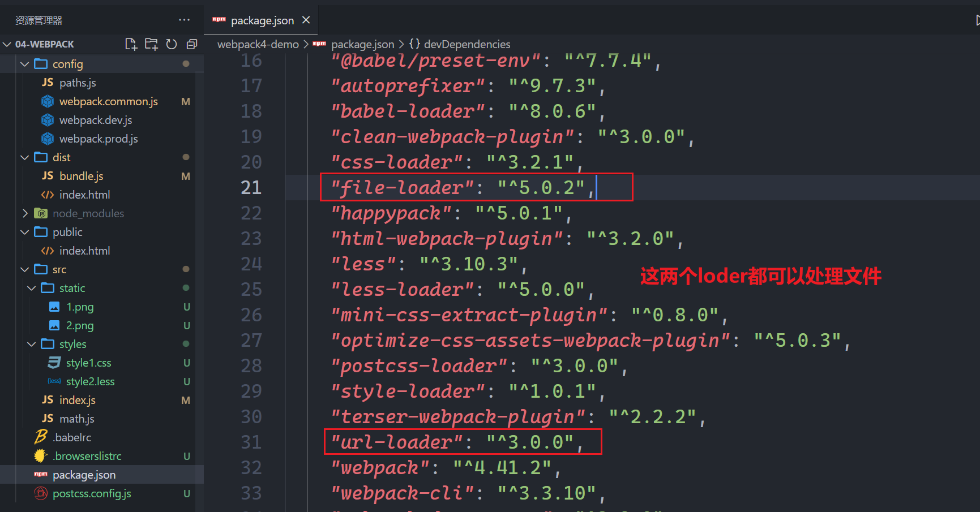Click the "file-loader" key in editor
This screenshot has height=512, width=980.
coord(403,187)
